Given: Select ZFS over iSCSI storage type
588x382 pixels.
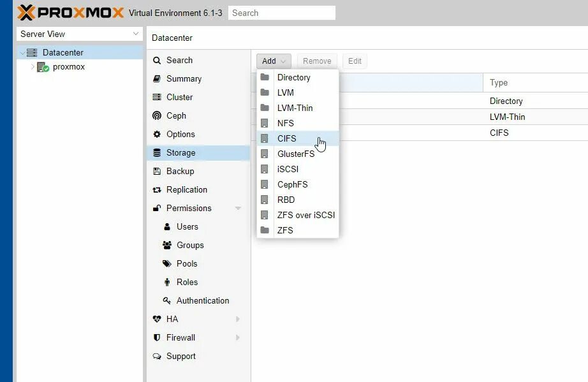Looking at the screenshot, I should point(298,215).
